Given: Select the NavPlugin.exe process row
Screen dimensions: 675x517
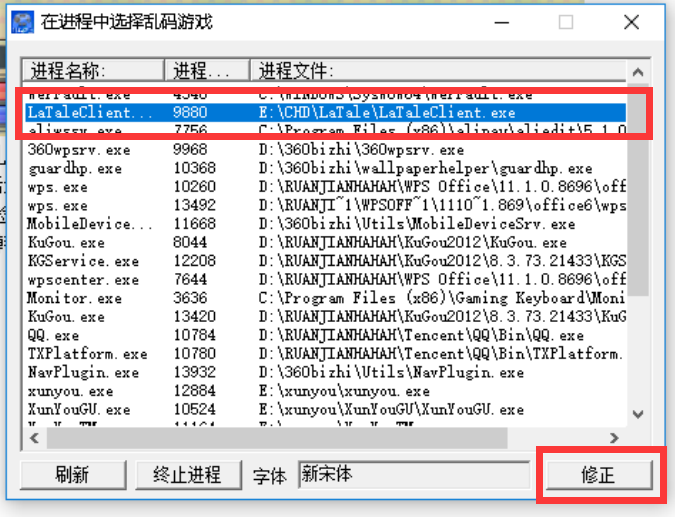Looking at the screenshot, I should tap(325, 372).
